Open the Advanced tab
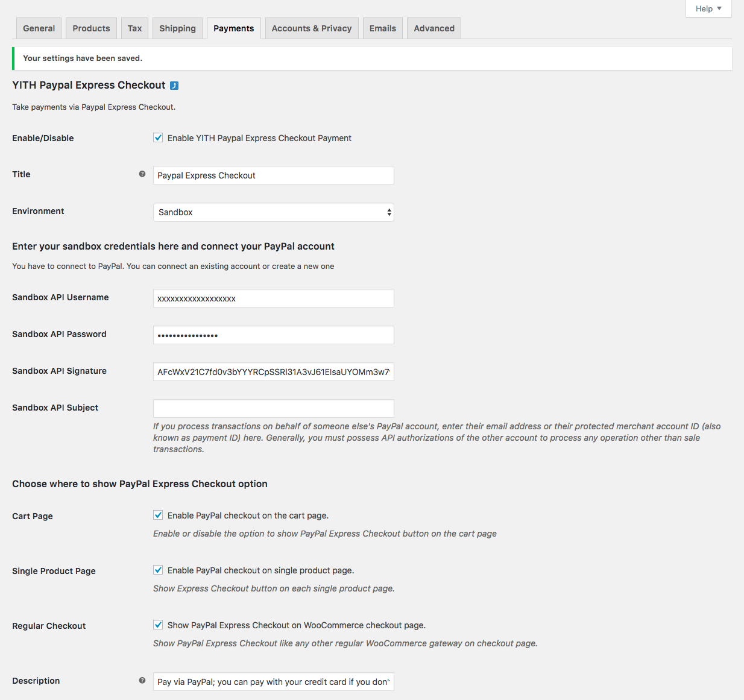This screenshot has height=700, width=744. [434, 28]
